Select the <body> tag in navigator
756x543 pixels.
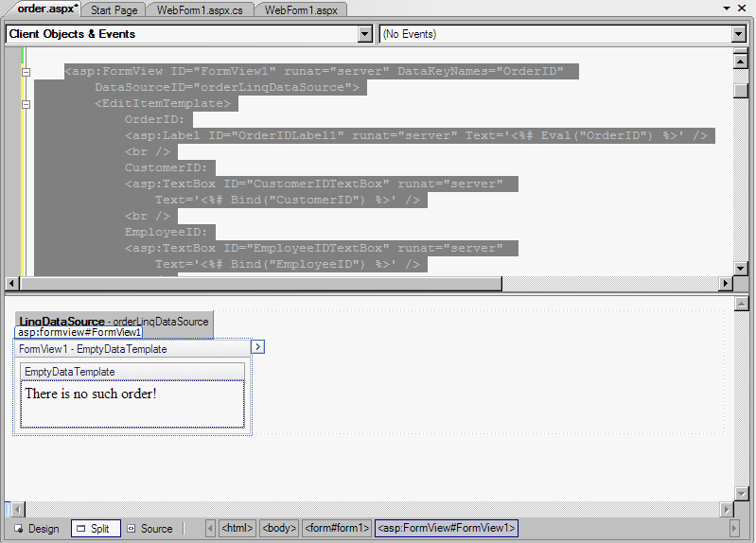click(279, 528)
